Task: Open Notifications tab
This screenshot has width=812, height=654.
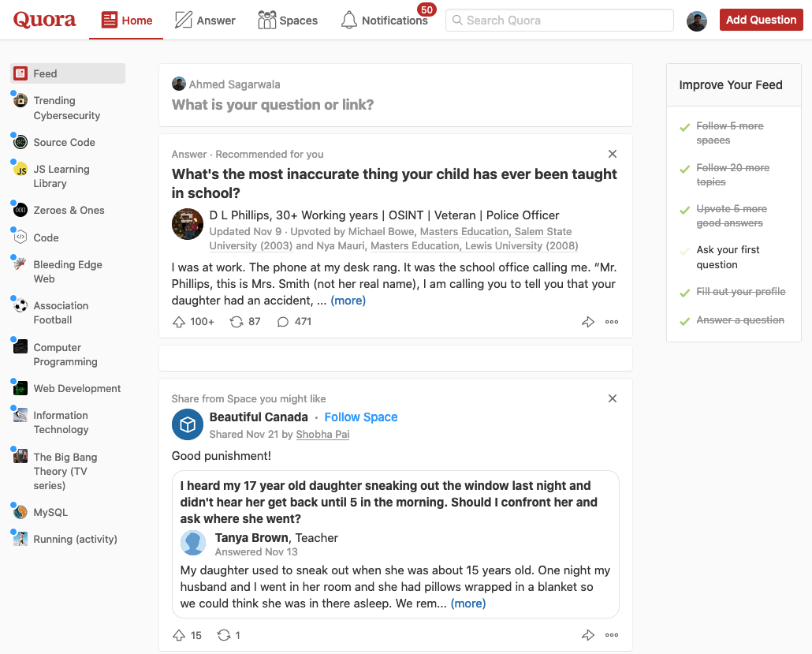Action: click(385, 21)
